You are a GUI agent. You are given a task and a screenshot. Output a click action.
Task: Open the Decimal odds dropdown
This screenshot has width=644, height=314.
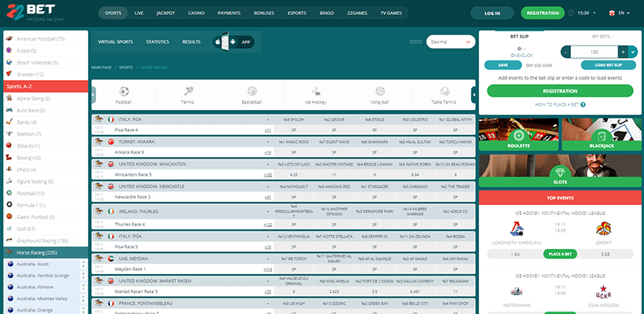(450, 42)
